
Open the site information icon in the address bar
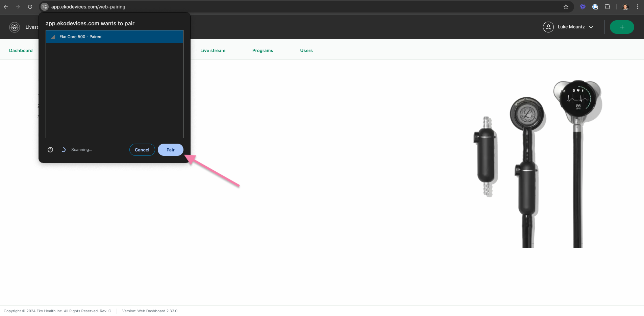click(x=44, y=6)
